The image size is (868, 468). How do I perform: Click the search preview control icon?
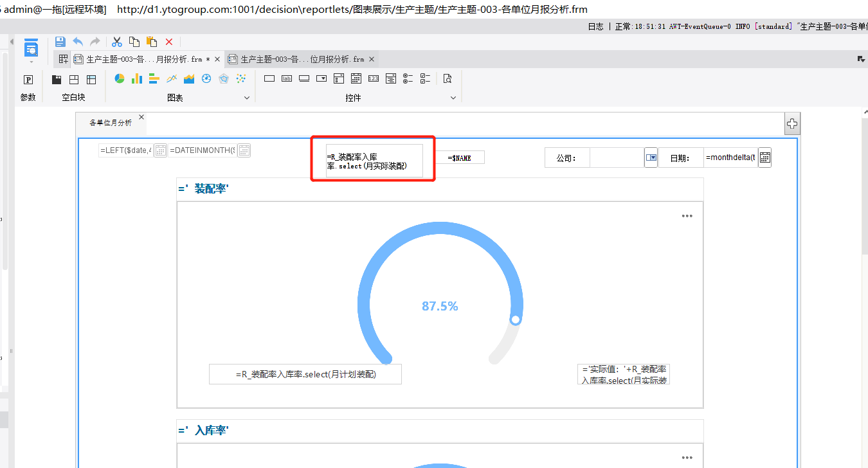(x=448, y=78)
